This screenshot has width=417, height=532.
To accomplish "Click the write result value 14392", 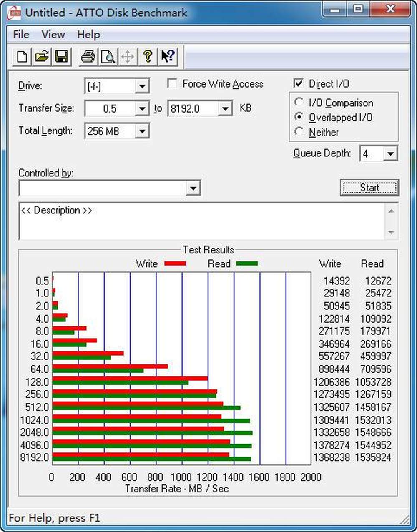I will click(x=337, y=281).
